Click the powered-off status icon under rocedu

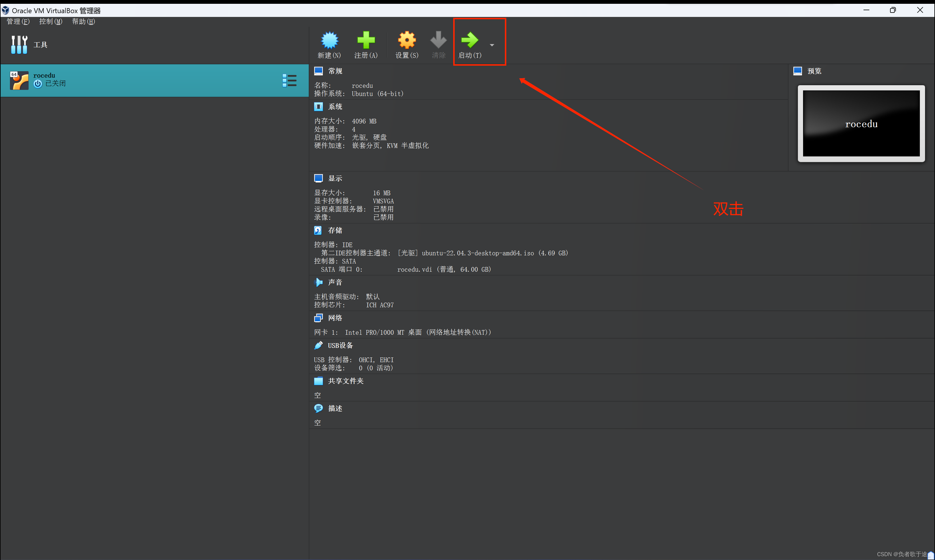click(x=38, y=84)
